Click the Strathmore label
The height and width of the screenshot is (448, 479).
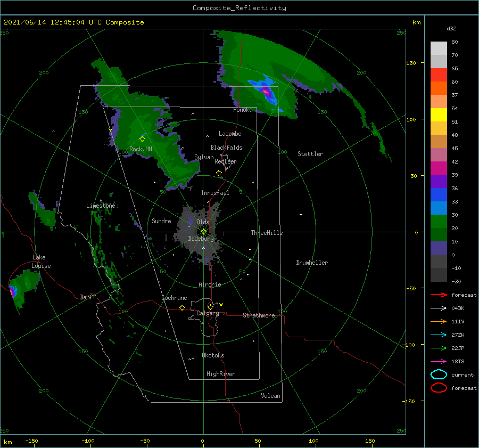pyautogui.click(x=259, y=315)
